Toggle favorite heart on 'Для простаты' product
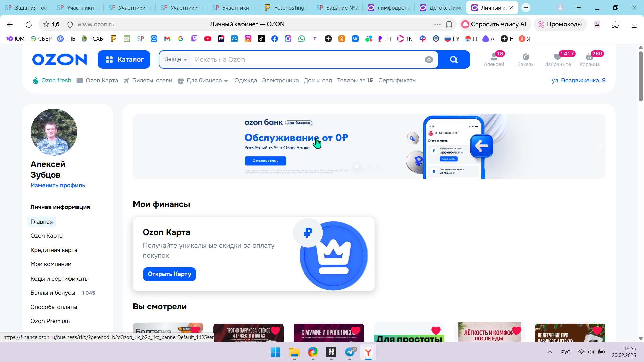The image size is (644, 362). (436, 330)
